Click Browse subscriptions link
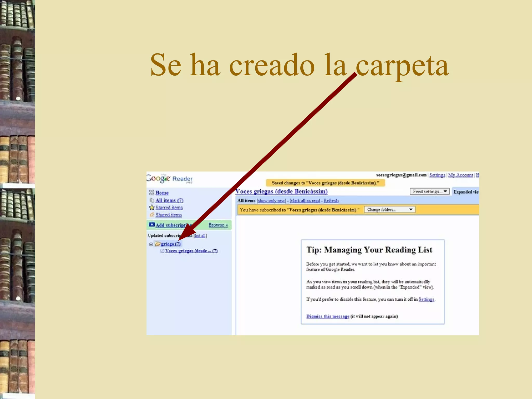The height and width of the screenshot is (399, 532). pos(218,225)
